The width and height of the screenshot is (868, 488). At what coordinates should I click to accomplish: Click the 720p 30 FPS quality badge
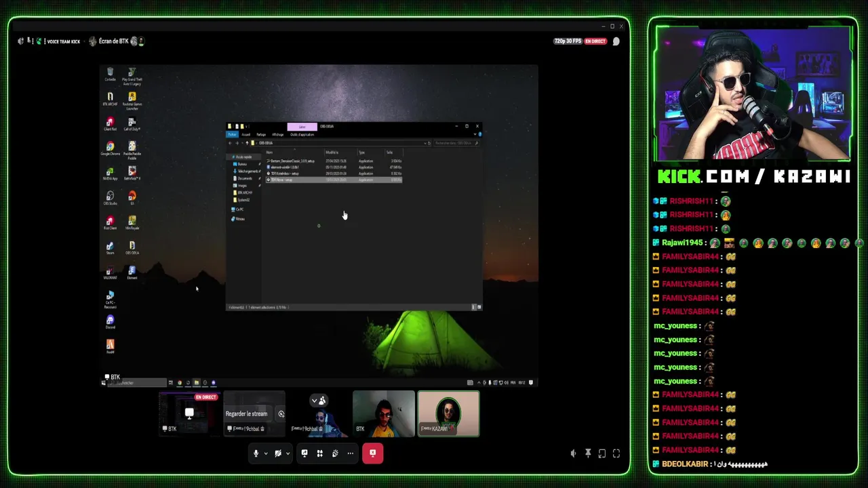point(568,41)
